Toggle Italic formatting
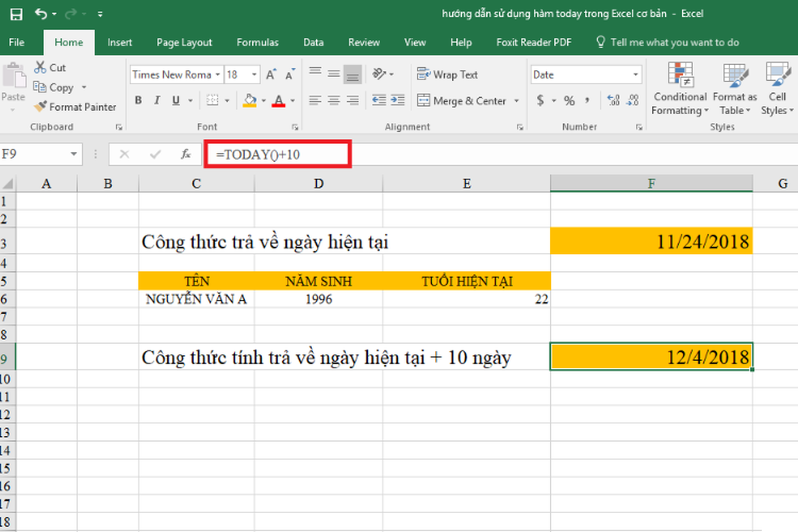The width and height of the screenshot is (798, 532). pyautogui.click(x=157, y=100)
